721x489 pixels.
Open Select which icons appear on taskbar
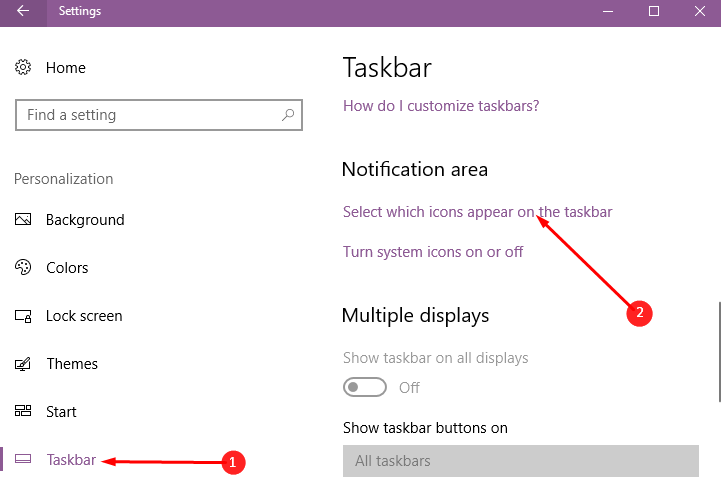(478, 212)
